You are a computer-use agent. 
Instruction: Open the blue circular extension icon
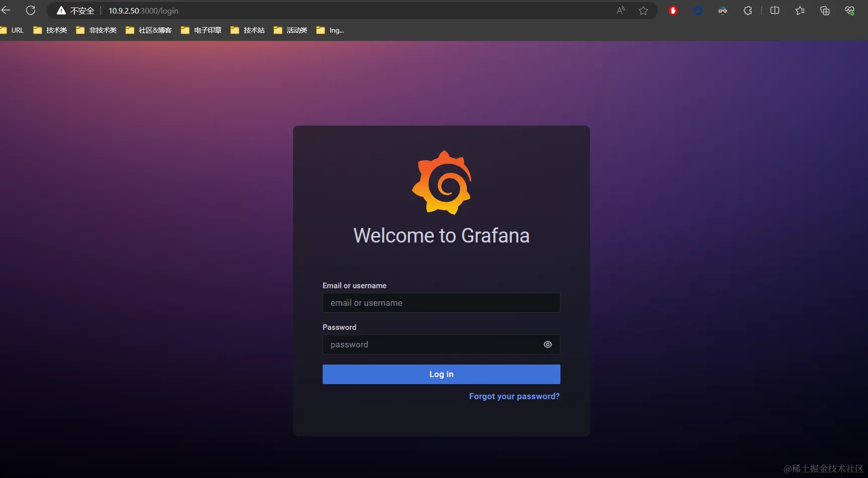coord(698,11)
